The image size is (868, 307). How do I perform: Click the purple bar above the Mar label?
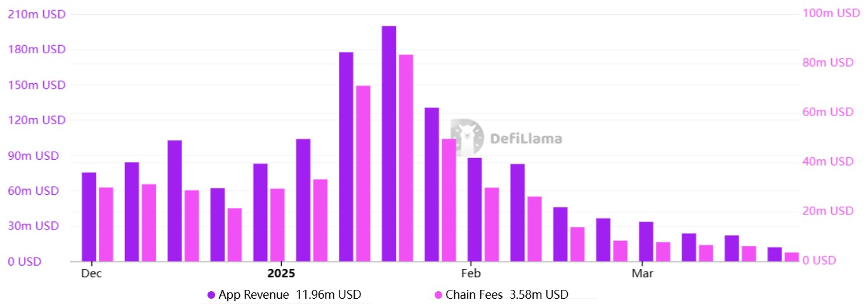646,242
